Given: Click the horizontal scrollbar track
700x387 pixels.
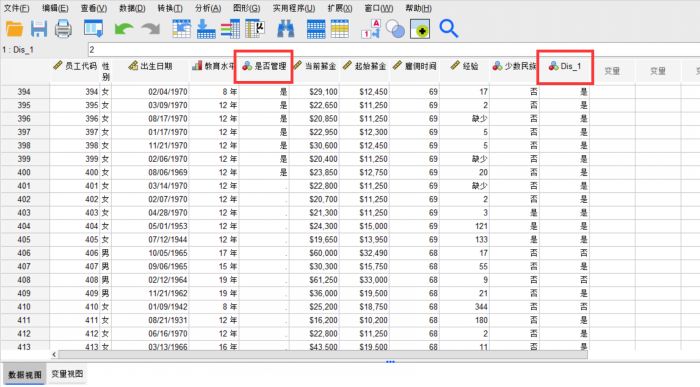Looking at the screenshot, I should click(x=322, y=354).
